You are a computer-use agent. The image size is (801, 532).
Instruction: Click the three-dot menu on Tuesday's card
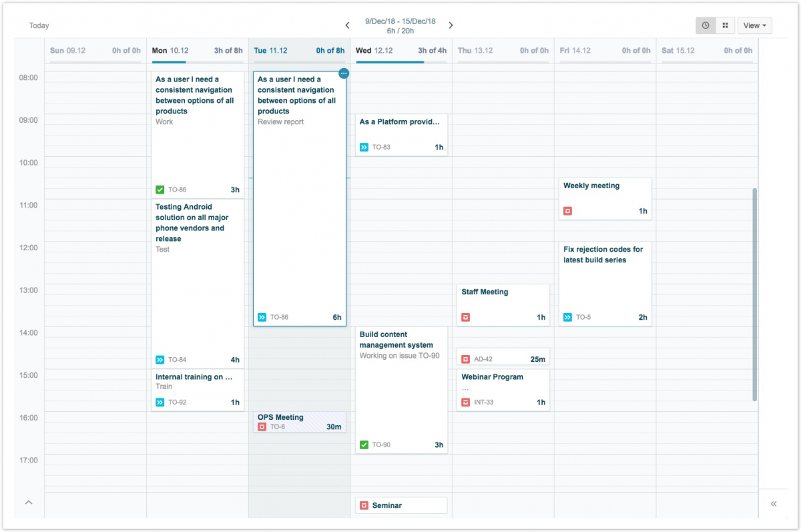pyautogui.click(x=343, y=73)
